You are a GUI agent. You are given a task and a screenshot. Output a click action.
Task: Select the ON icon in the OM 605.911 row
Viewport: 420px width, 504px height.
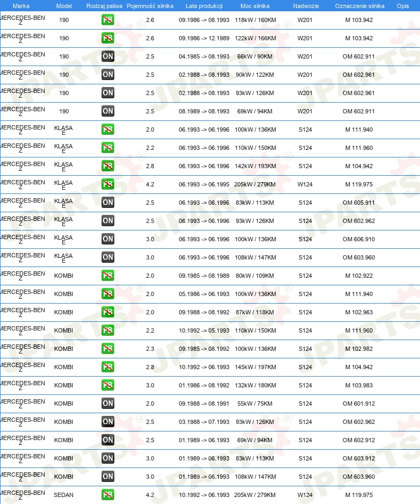pyautogui.click(x=107, y=203)
